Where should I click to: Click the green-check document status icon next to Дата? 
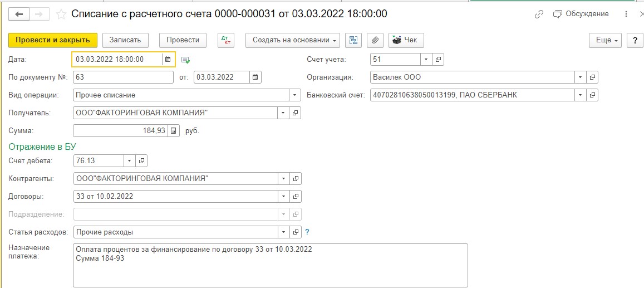tap(186, 60)
